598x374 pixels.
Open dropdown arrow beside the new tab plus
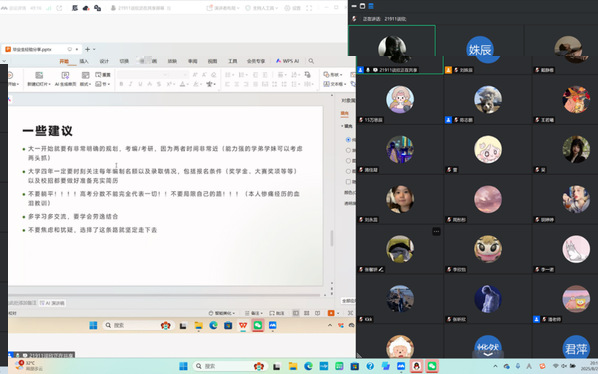(x=94, y=49)
